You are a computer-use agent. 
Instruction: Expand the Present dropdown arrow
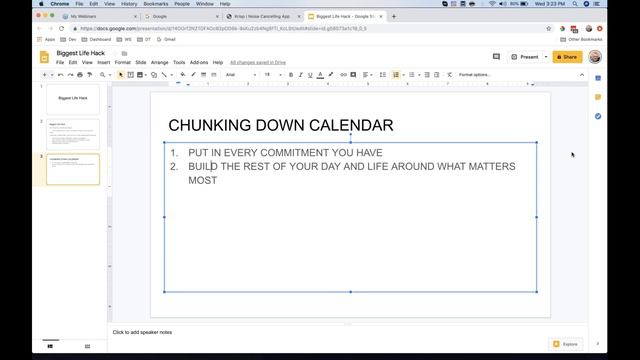[546, 57]
